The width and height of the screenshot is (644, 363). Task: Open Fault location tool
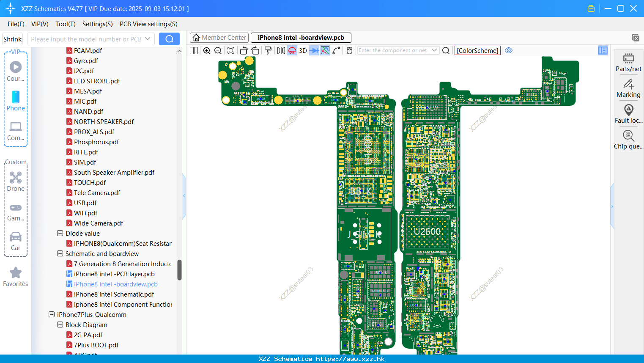[628, 114]
